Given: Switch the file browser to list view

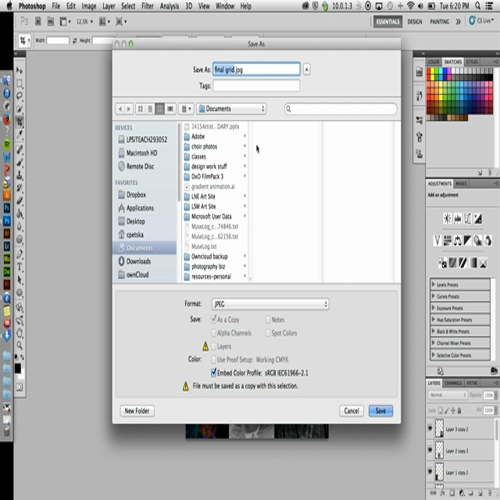Looking at the screenshot, I should click(150, 109).
